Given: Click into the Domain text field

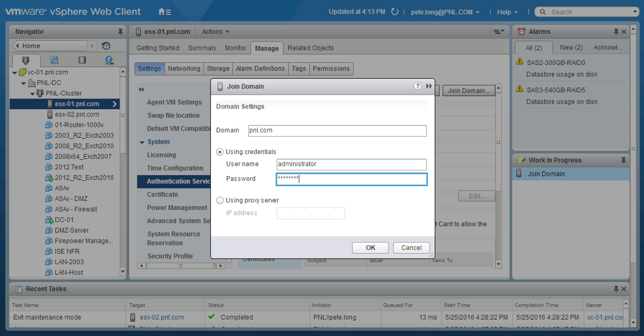Looking at the screenshot, I should [337, 130].
